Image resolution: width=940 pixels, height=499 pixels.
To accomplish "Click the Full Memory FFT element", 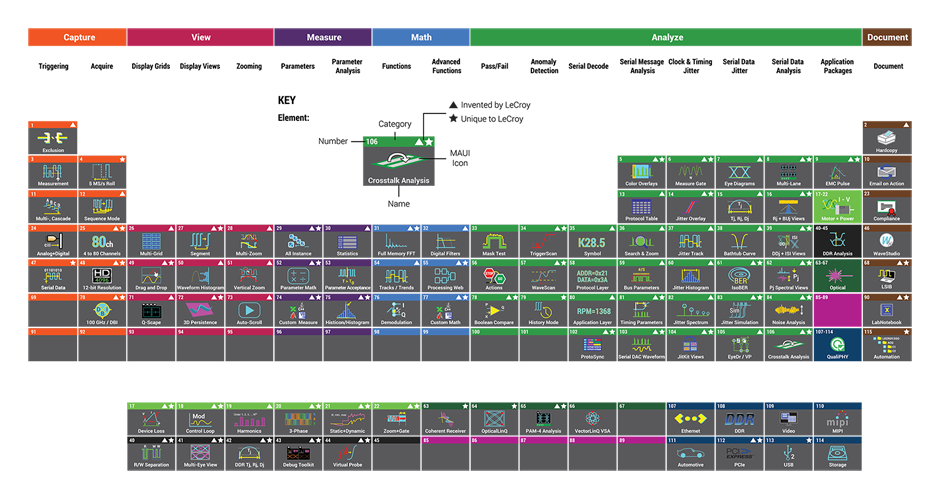I will tap(396, 242).
